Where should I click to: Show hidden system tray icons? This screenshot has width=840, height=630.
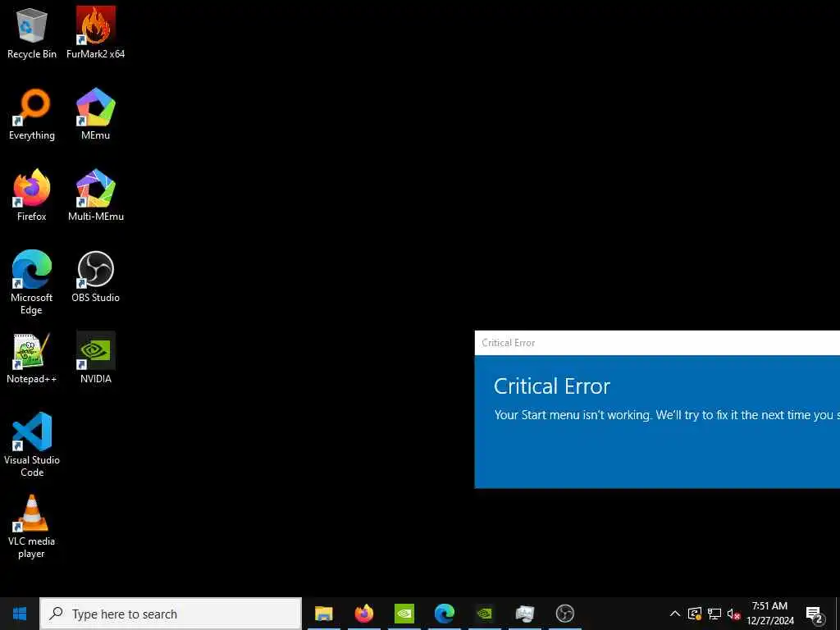click(x=675, y=614)
